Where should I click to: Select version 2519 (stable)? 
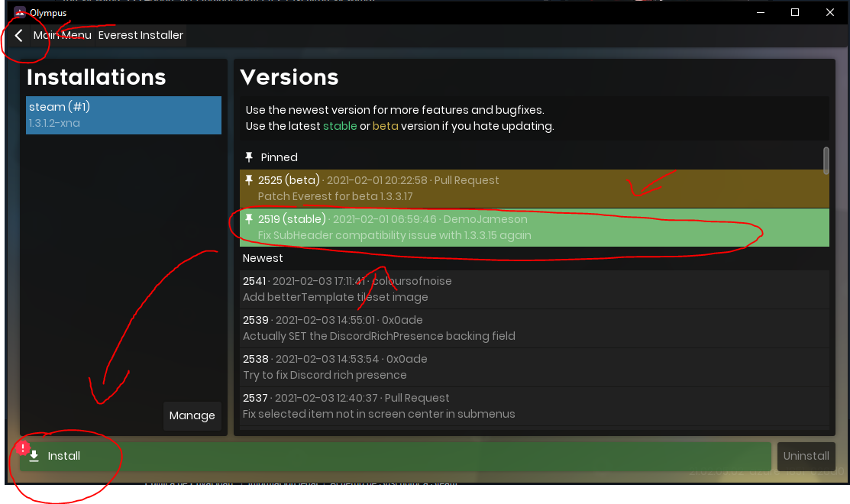pyautogui.click(x=534, y=228)
